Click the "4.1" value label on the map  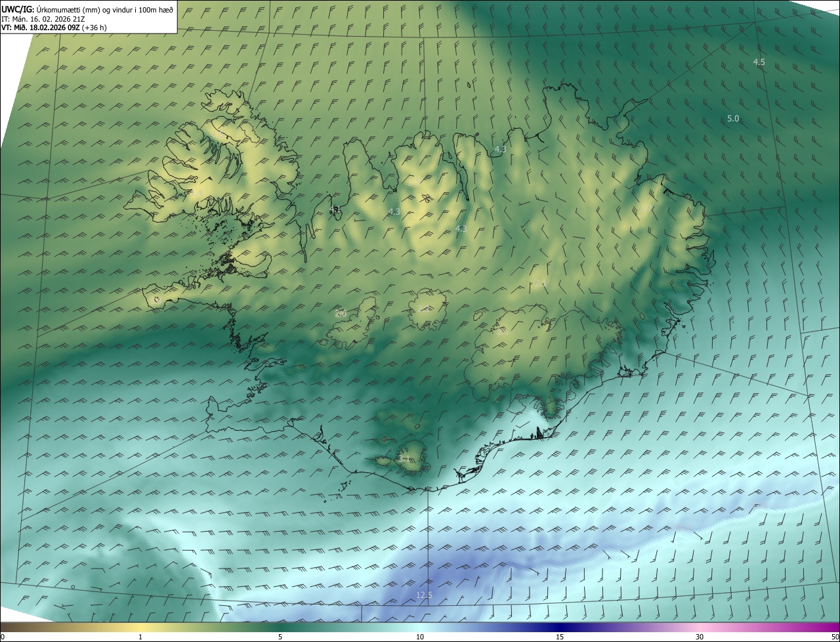tap(335, 210)
